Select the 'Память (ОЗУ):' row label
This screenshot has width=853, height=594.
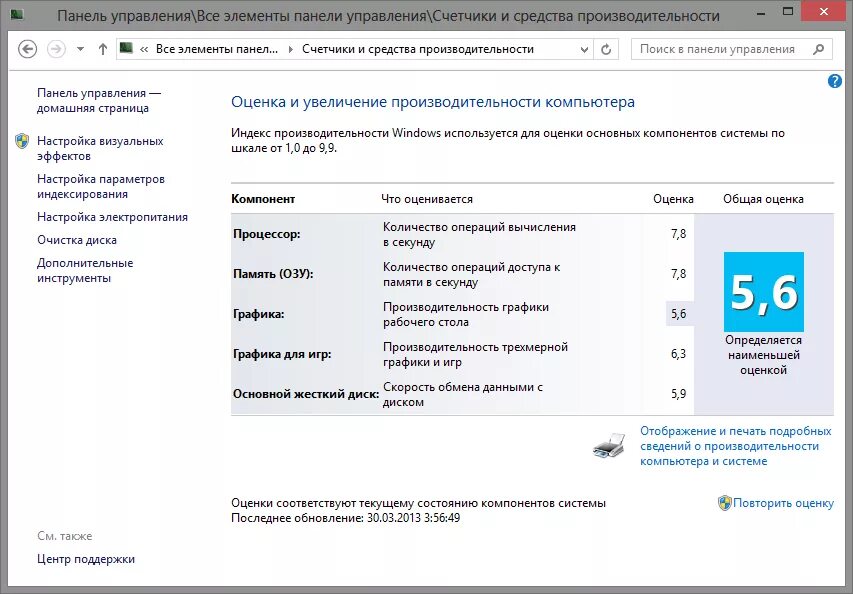point(273,274)
